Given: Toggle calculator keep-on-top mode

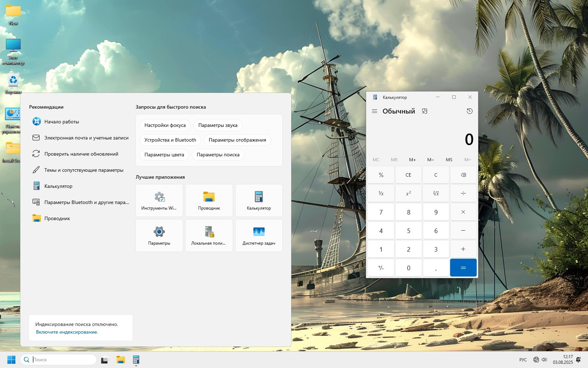Looking at the screenshot, I should pos(425,111).
